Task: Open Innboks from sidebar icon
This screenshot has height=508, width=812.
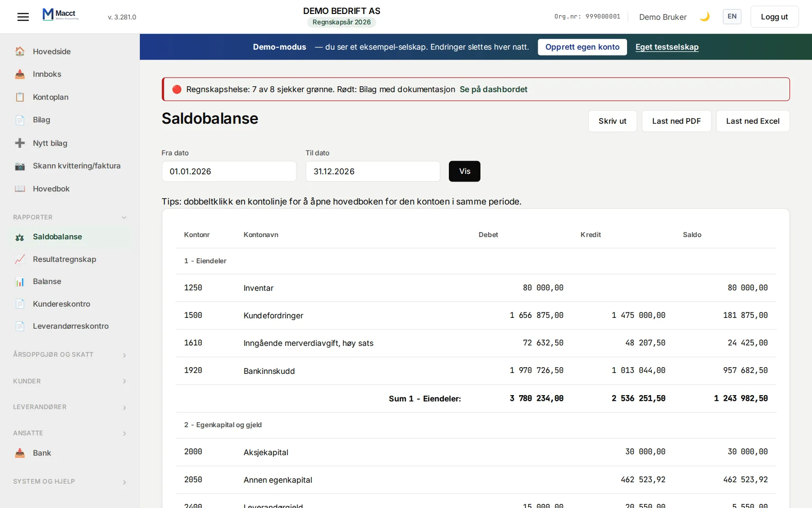Action: (20, 74)
